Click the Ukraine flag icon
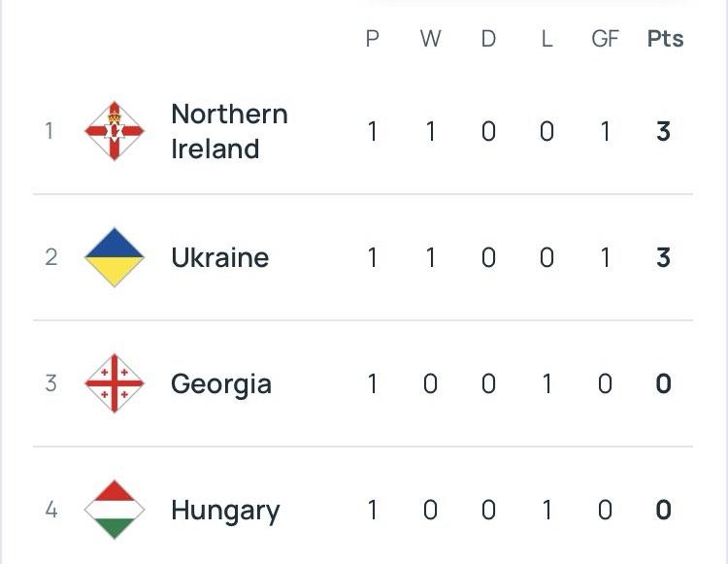The image size is (728, 564). (115, 257)
